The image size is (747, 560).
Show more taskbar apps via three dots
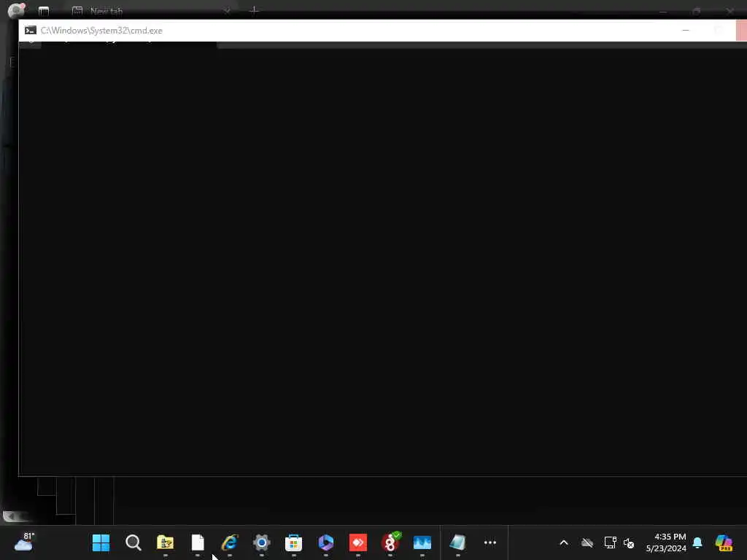[x=489, y=542]
